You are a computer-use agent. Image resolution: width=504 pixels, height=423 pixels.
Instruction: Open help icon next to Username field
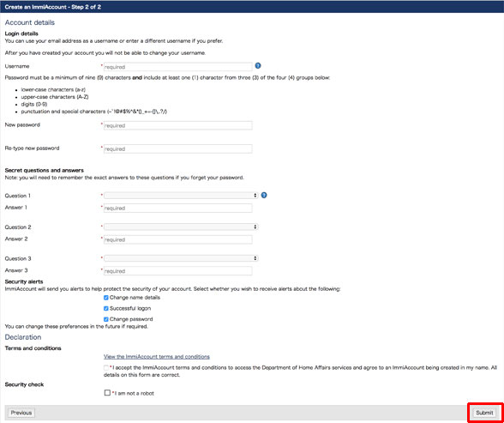pos(258,65)
